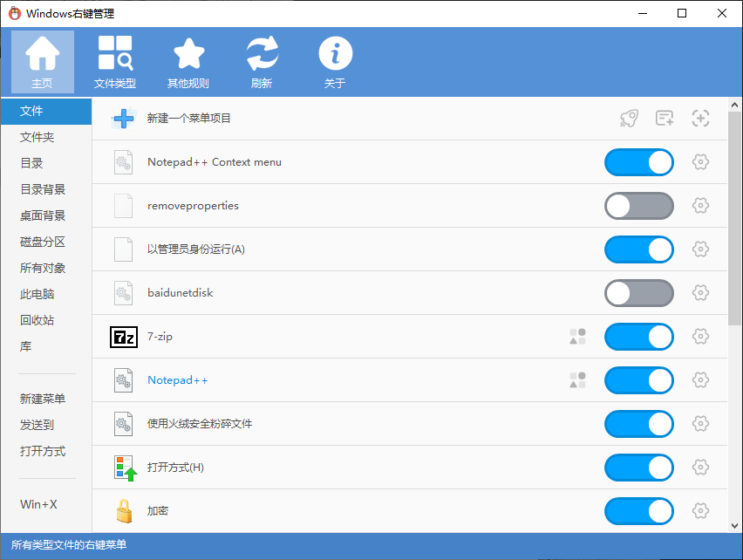Open settings gear for the blue Notepad++ row
Screen dimensions: 743x560
point(700,380)
